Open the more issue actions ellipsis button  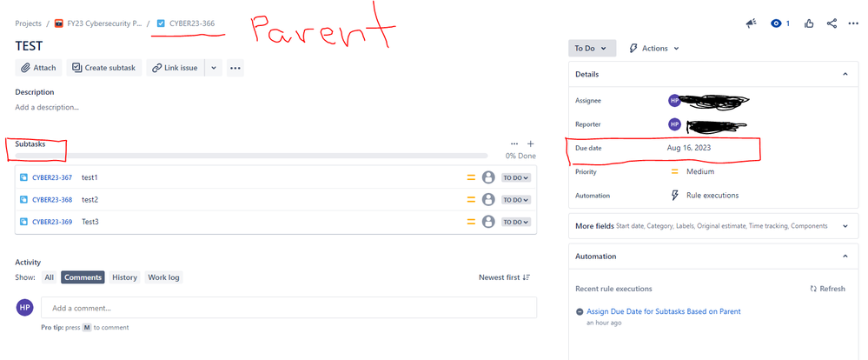pos(235,68)
